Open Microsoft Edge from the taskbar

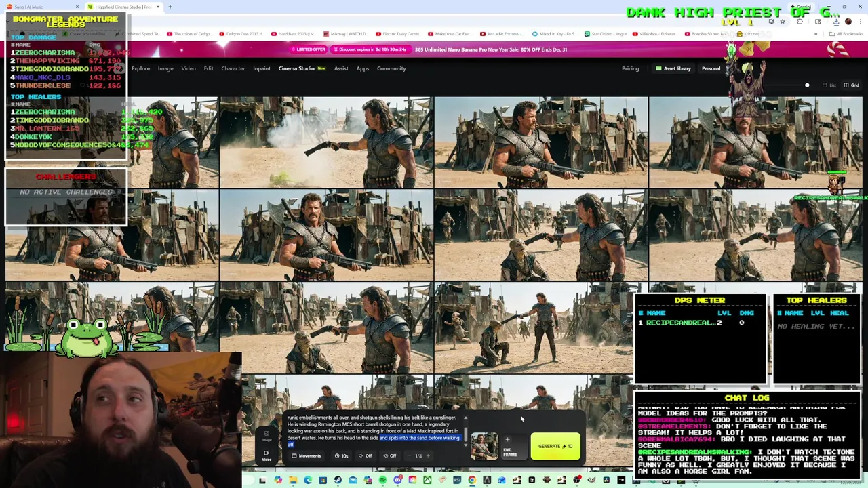click(308, 480)
